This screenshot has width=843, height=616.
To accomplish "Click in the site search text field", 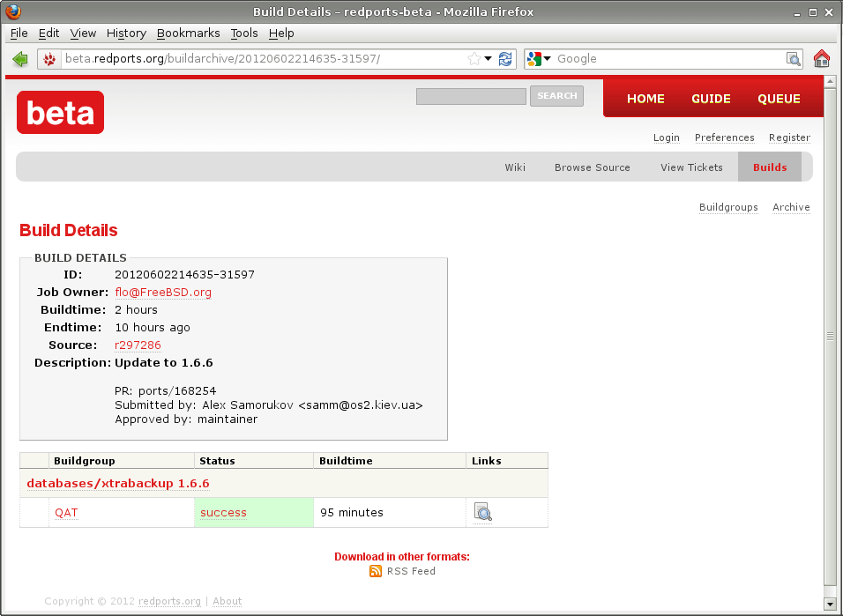I will [x=471, y=97].
